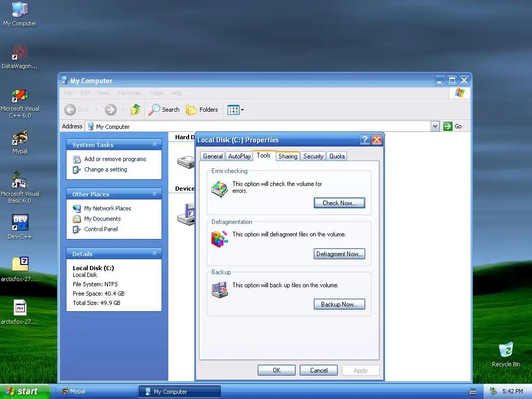Click the My Network Places icon

pyautogui.click(x=77, y=208)
